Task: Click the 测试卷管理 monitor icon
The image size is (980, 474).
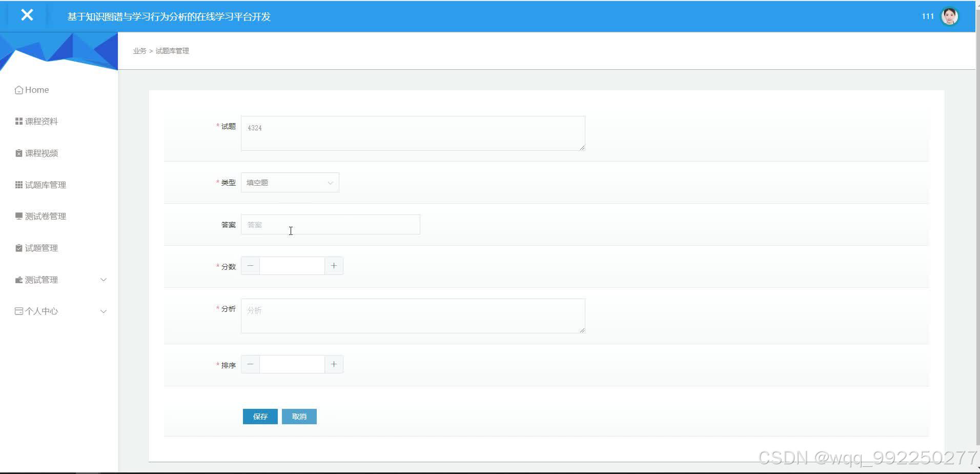Action: pyautogui.click(x=19, y=216)
